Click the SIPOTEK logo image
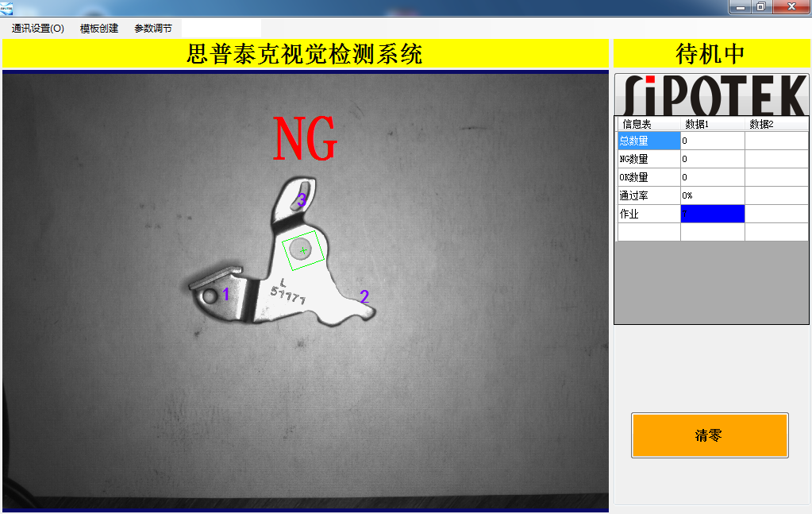 pos(711,95)
